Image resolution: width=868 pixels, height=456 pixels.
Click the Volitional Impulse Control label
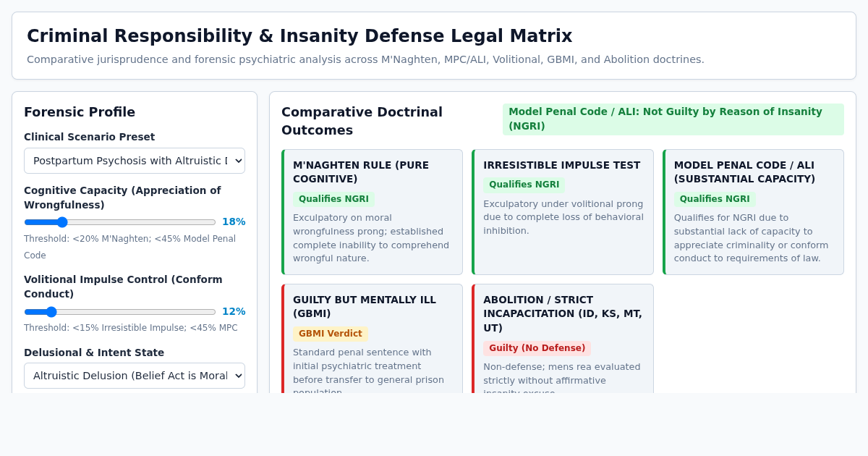pyautogui.click(x=123, y=287)
